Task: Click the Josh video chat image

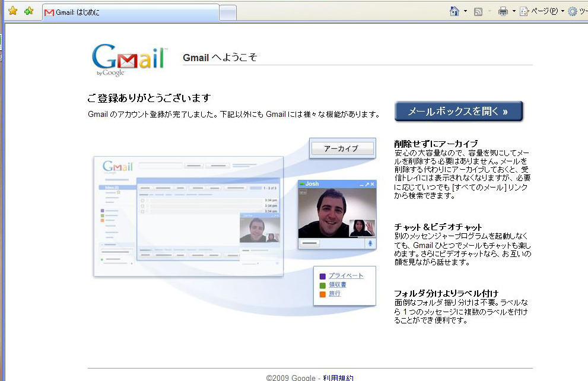Action: coord(337,212)
